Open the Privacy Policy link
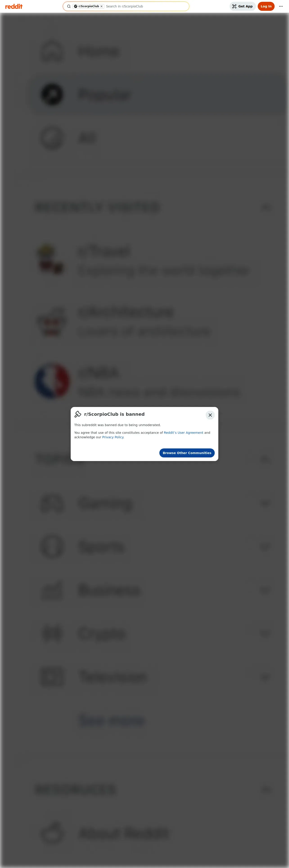The width and height of the screenshot is (289, 868). tap(113, 437)
